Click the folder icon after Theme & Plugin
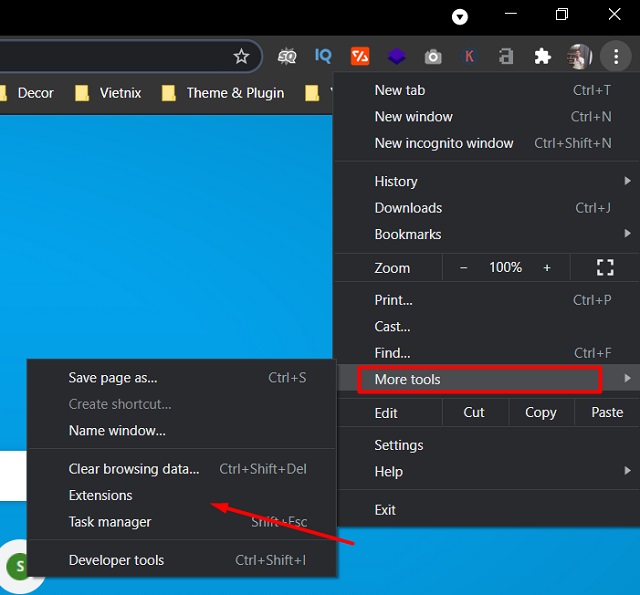 coord(312,93)
